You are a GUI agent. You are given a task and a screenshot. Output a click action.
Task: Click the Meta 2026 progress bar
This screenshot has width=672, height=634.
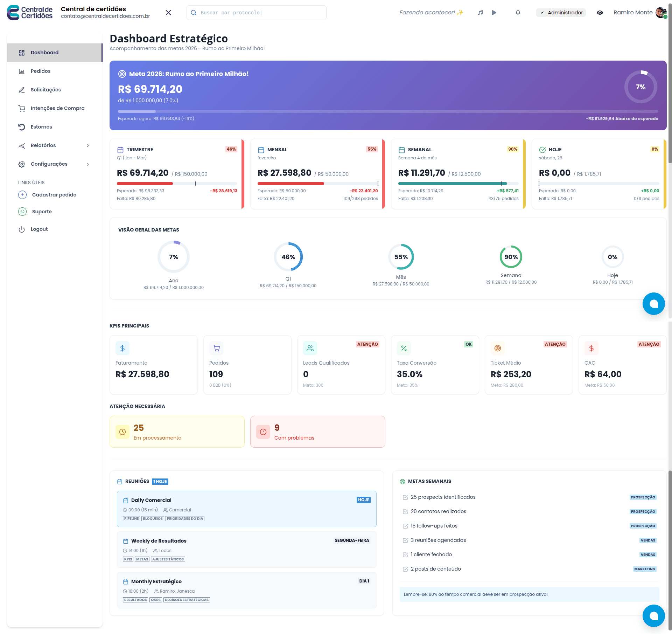388,111
